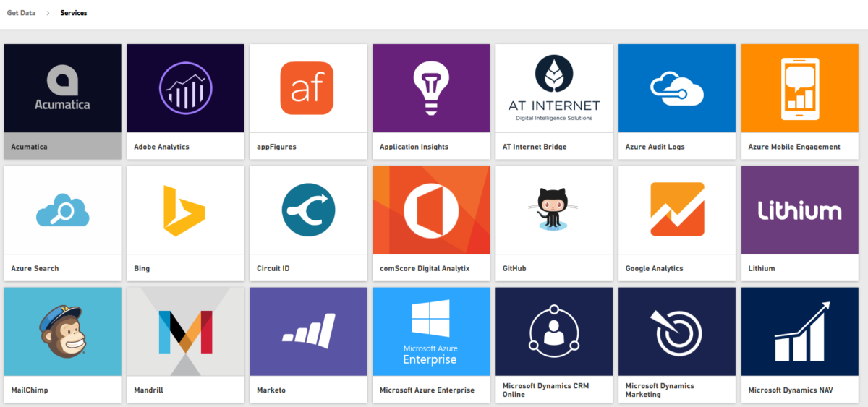Open the Acumatica service logo tile

coord(63,88)
